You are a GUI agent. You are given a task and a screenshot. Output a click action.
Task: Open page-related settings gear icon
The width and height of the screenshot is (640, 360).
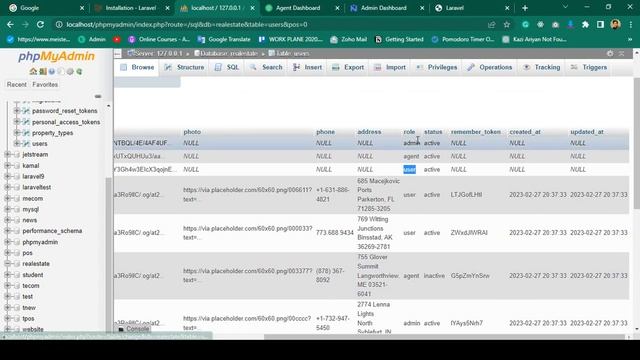[610, 53]
